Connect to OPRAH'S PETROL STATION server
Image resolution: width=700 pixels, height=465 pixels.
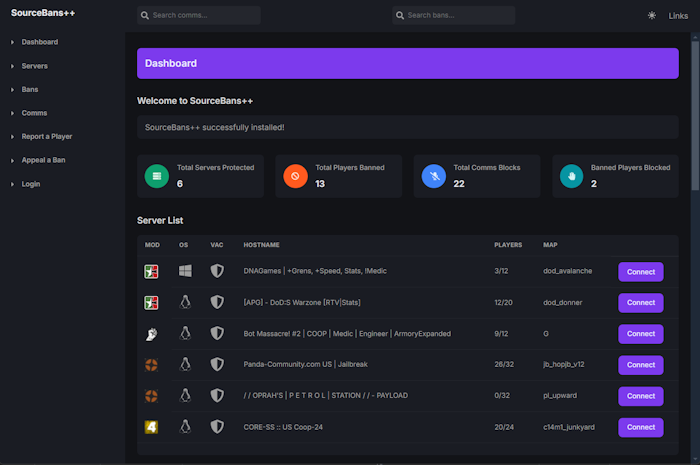pyautogui.click(x=641, y=396)
